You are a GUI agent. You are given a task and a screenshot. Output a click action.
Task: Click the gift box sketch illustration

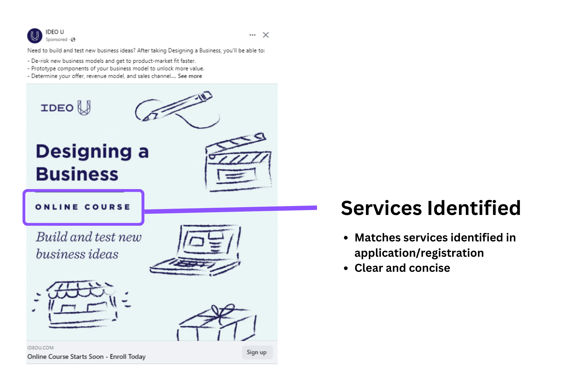(x=217, y=323)
